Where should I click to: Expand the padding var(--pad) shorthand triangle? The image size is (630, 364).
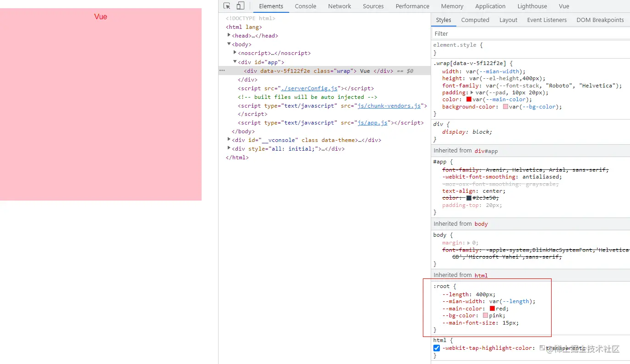472,92
